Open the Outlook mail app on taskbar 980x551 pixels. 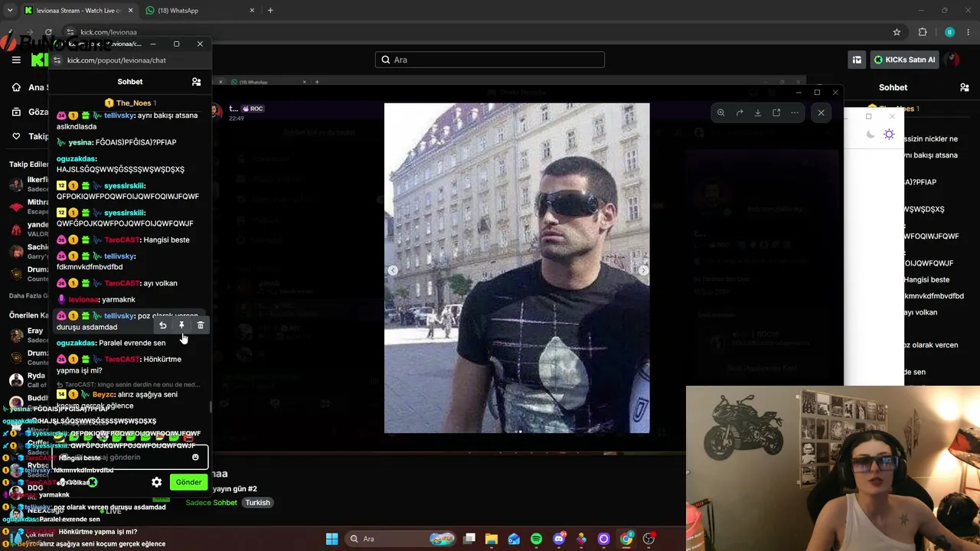[514, 539]
